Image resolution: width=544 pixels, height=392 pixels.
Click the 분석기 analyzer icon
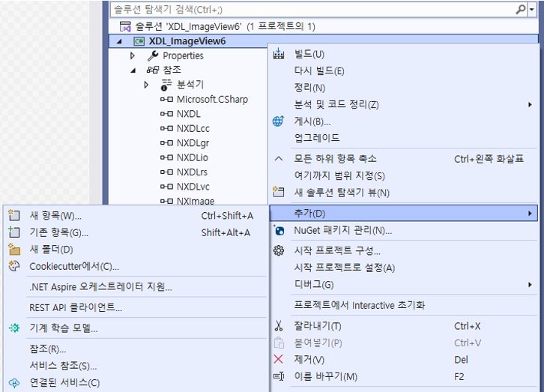pos(166,85)
